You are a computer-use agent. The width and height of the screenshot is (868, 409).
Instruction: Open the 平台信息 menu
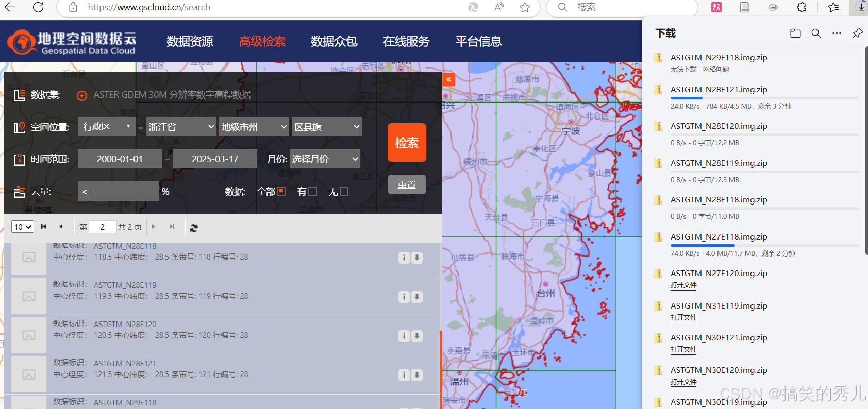click(478, 41)
